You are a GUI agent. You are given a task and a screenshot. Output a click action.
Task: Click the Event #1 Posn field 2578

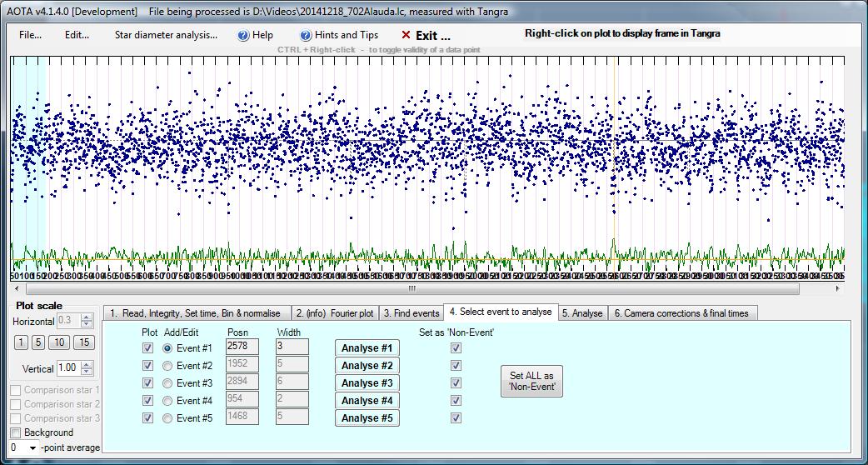[242, 347]
